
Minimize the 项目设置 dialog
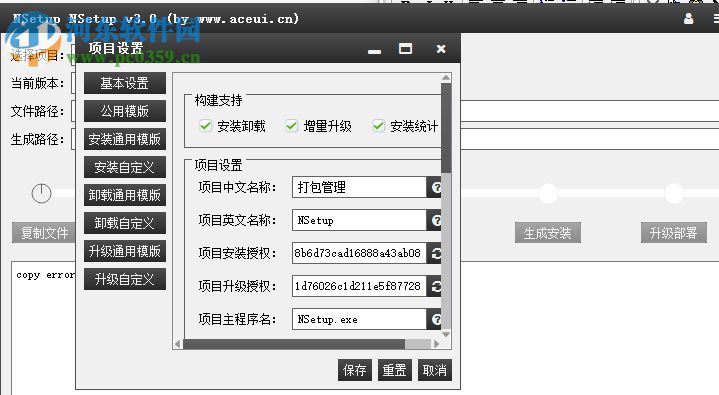pos(375,50)
